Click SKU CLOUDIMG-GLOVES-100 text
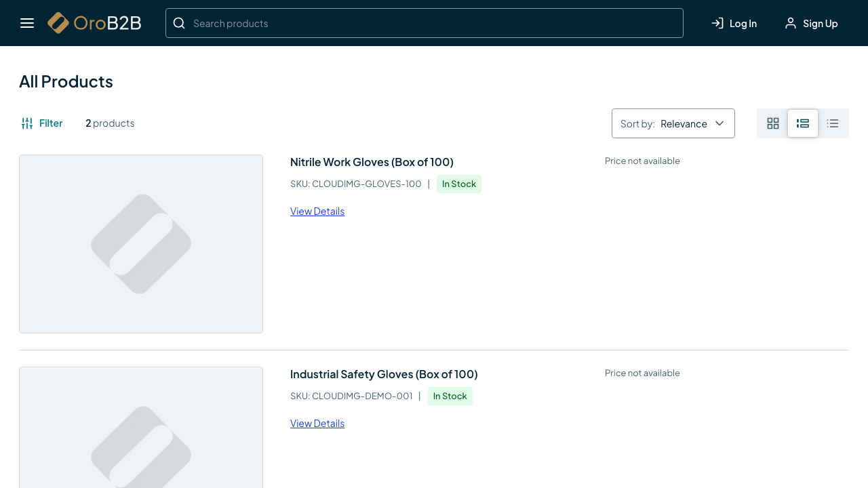The image size is (868, 488). [x=356, y=184]
